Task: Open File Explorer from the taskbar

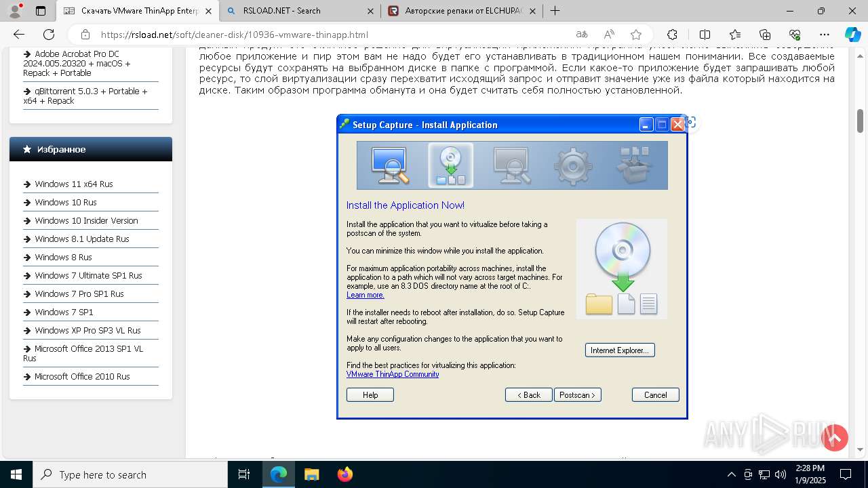Action: coord(311,474)
